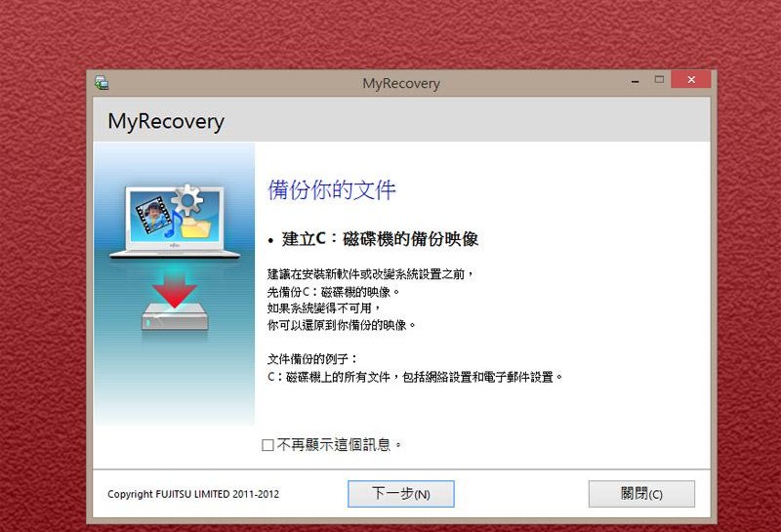Click the silver hard drive icon
The width and height of the screenshot is (781, 532).
(175, 317)
